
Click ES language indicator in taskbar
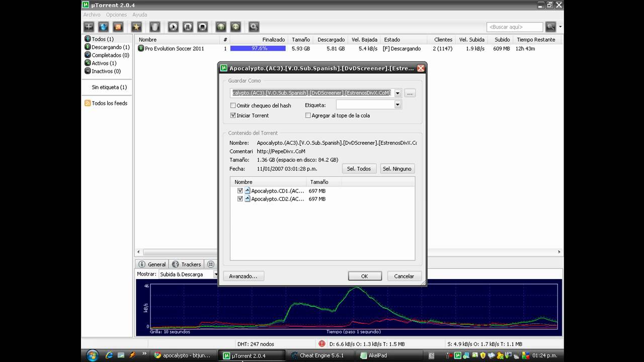pos(431,355)
